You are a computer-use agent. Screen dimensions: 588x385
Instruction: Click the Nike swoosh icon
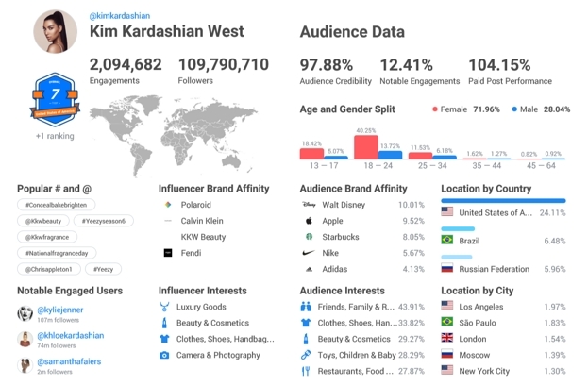point(309,253)
